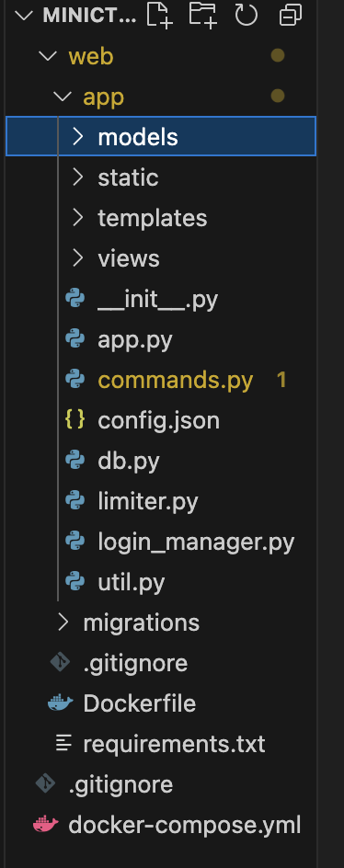Expand the templates folder chevron
This screenshot has width=344, height=868.
pyautogui.click(x=78, y=218)
